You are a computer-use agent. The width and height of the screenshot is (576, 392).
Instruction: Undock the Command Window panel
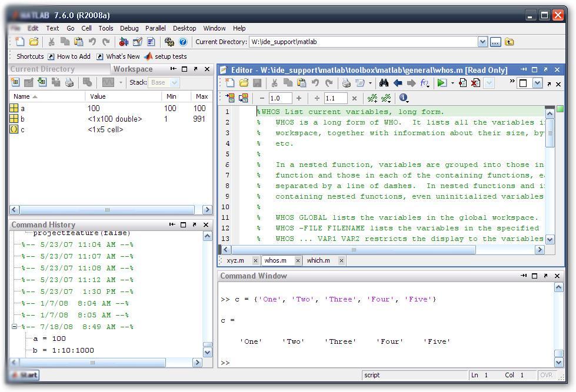pyautogui.click(x=545, y=276)
